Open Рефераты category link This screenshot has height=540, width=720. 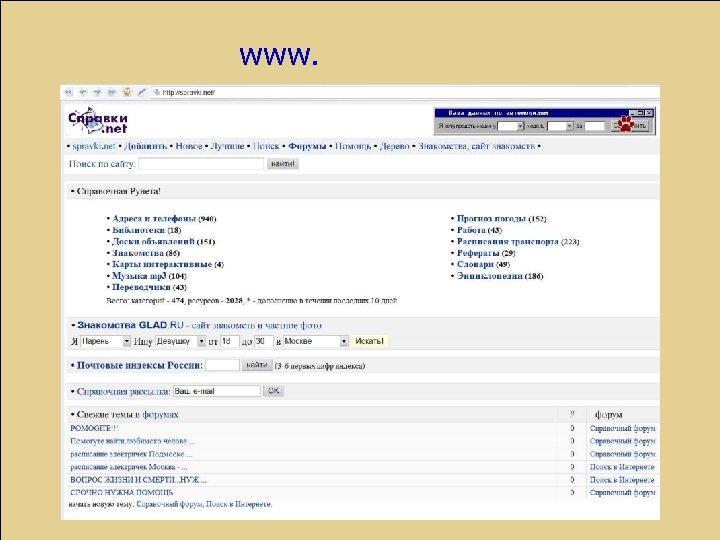(x=478, y=253)
